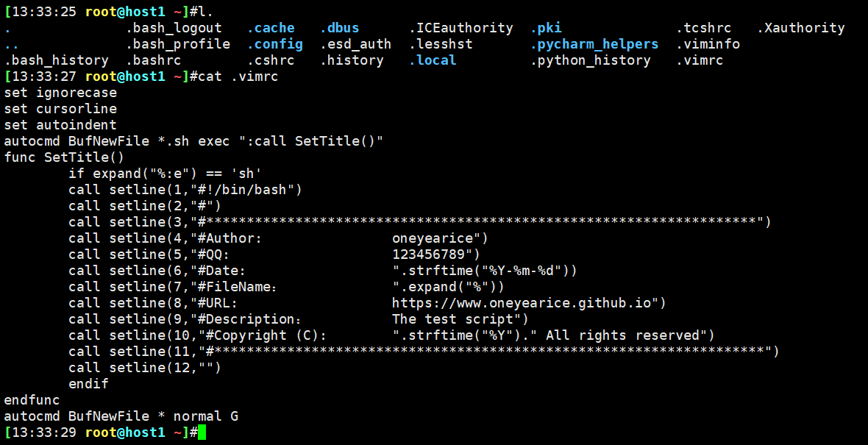Select the .Xauthority file entry

801,28
